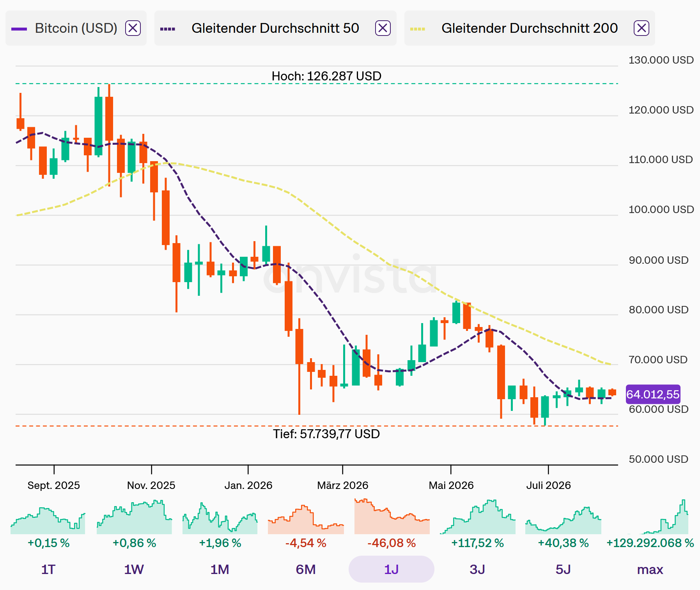
Task: Click the +129.292.068 % performance value
Action: coord(650,543)
